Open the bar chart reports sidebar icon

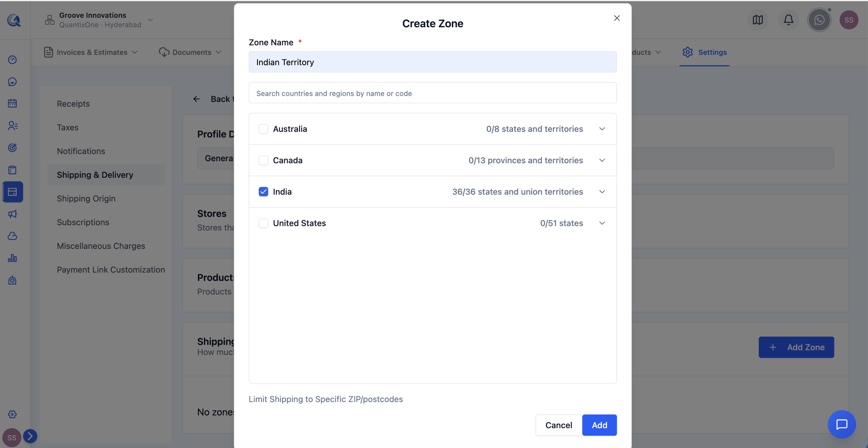click(x=12, y=258)
